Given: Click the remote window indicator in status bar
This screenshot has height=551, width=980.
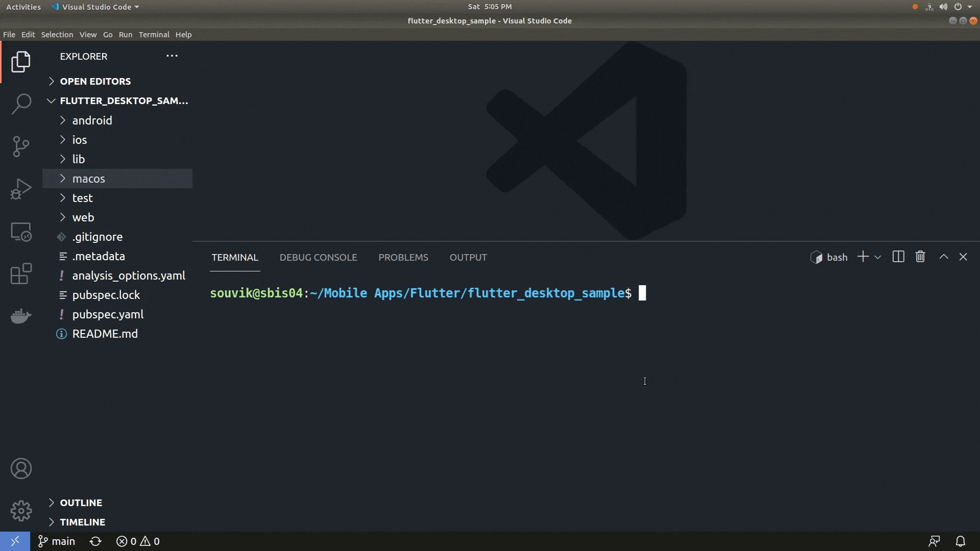Looking at the screenshot, I should point(15,541).
